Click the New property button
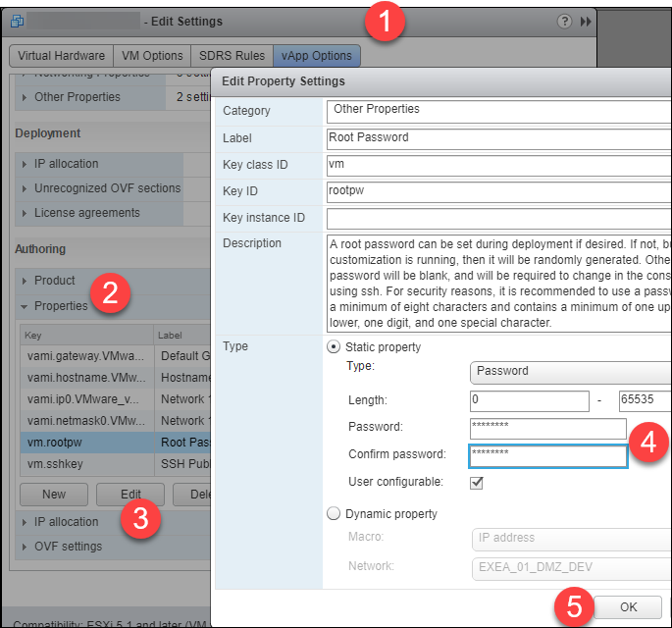The image size is (672, 628). [x=54, y=495]
